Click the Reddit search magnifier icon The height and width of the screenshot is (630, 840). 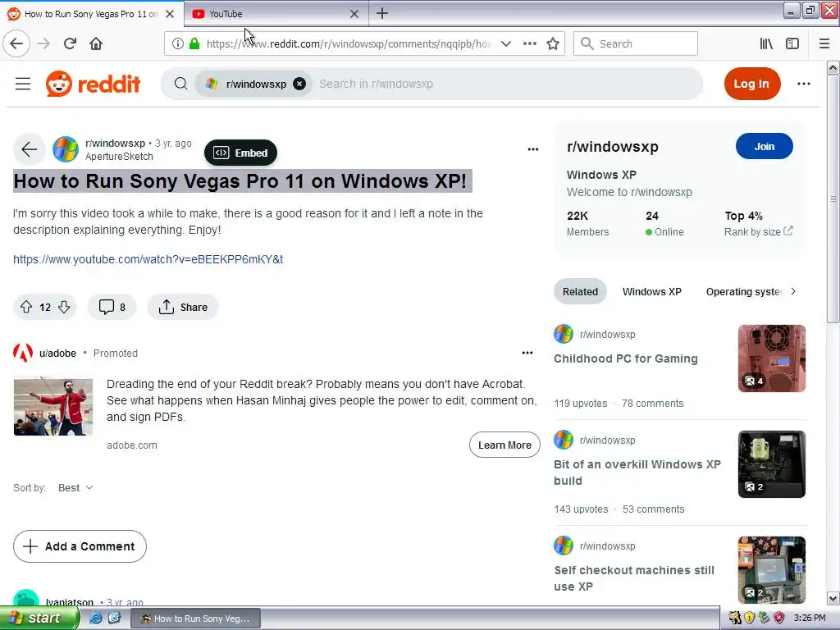[181, 84]
